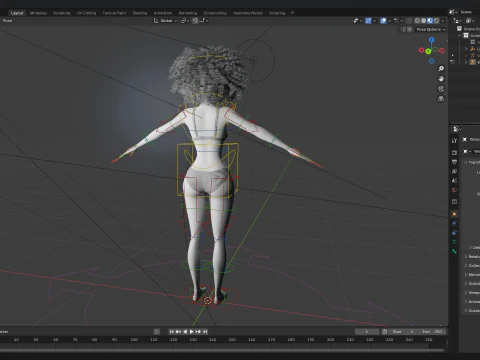Screen dimensions: 480x360
Task: Open the Sculpting workspace tab
Action: pos(62,13)
